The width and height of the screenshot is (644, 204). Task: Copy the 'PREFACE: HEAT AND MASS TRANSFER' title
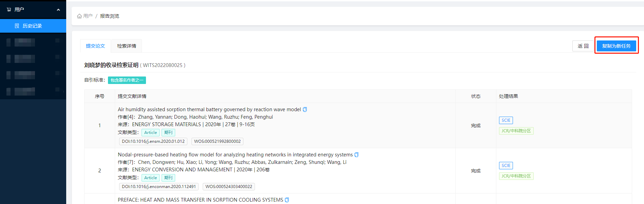[287, 200]
